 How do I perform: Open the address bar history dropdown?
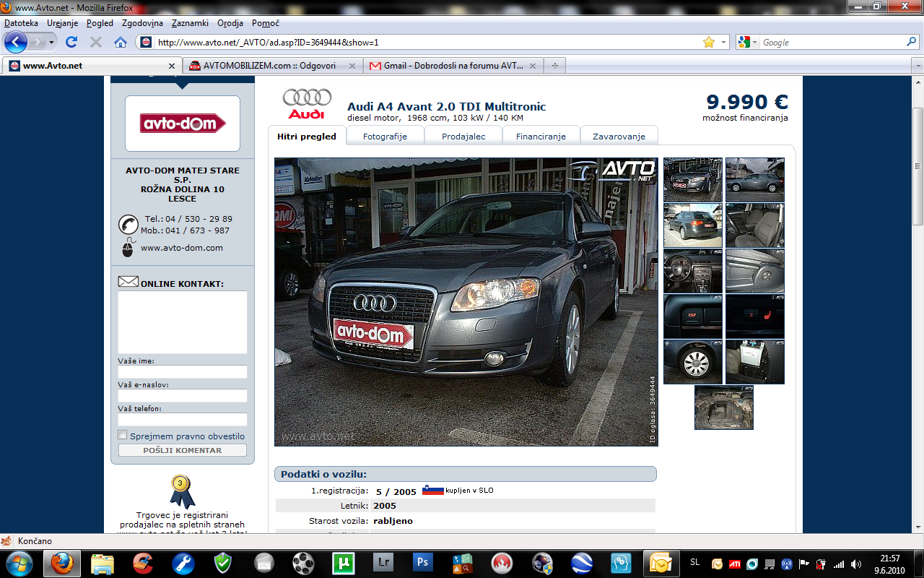(x=724, y=43)
